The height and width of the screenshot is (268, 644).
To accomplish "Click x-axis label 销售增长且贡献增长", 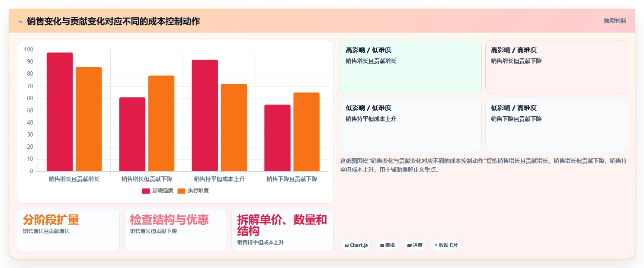I will (x=74, y=179).
